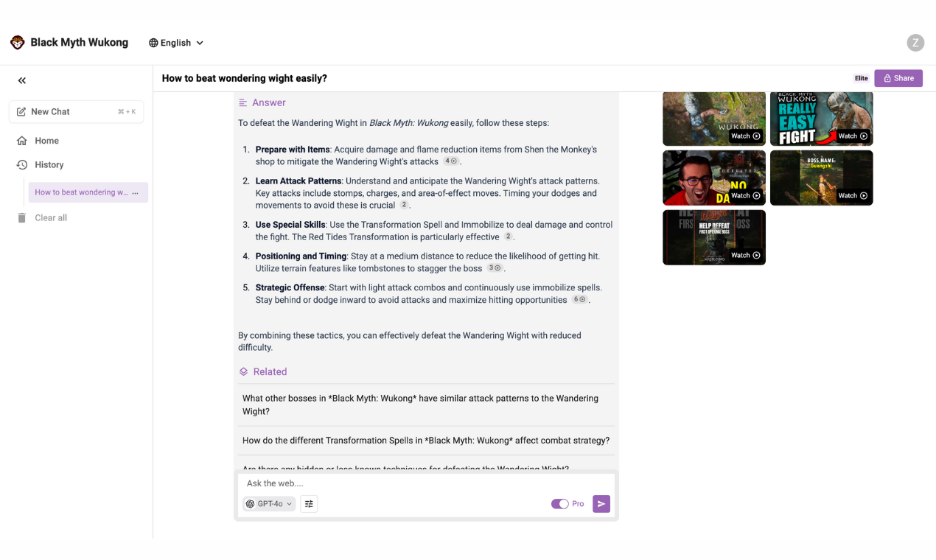Toggle the Pro mode switch
This screenshot has height=560, width=936.
coord(560,504)
